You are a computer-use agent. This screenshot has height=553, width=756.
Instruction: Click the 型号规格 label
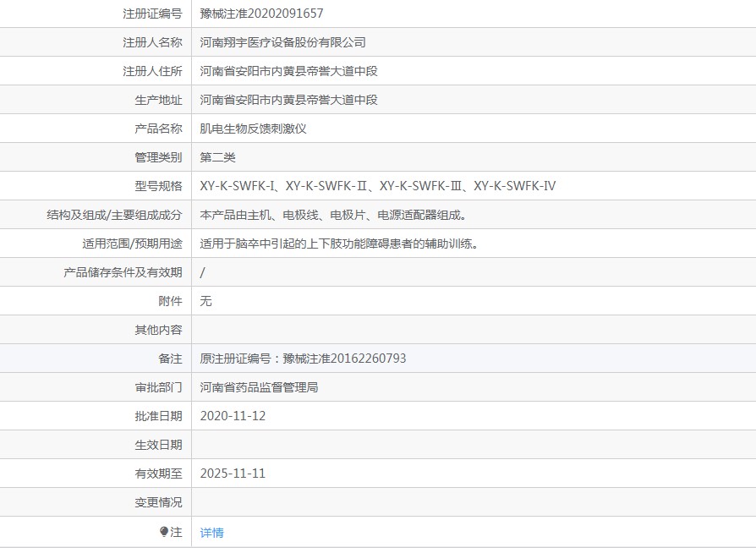click(158, 186)
